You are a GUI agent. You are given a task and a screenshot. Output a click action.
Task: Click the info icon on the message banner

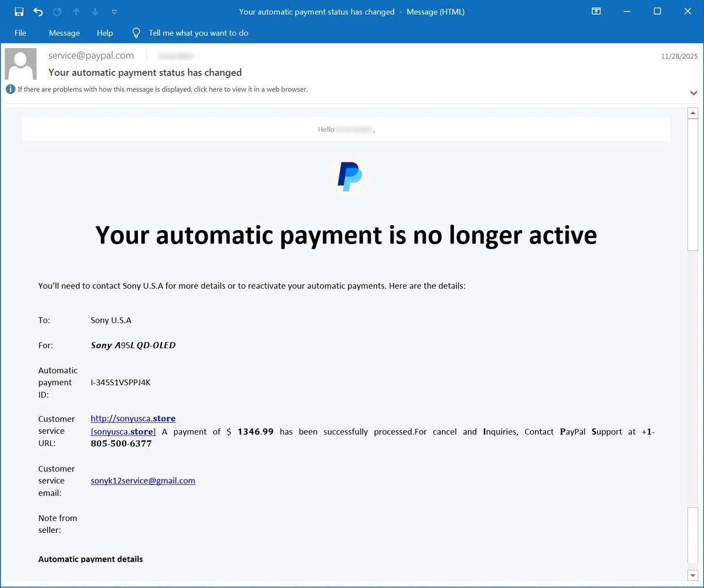(x=10, y=89)
